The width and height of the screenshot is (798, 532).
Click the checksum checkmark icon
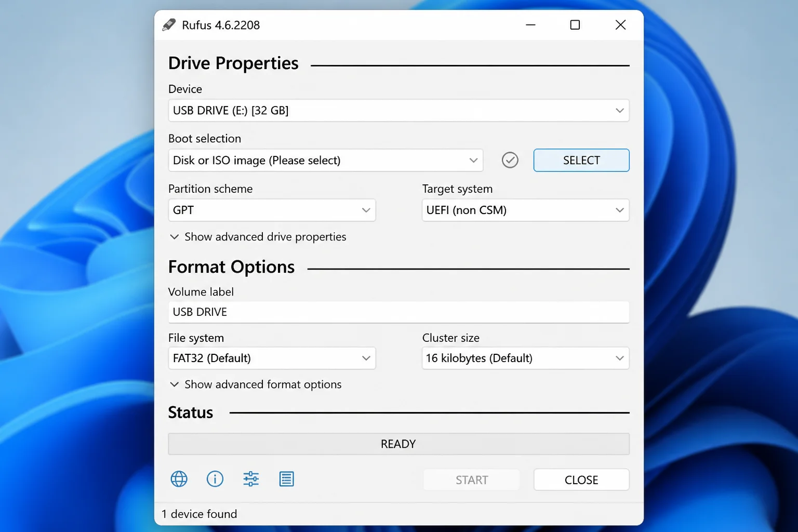(510, 160)
